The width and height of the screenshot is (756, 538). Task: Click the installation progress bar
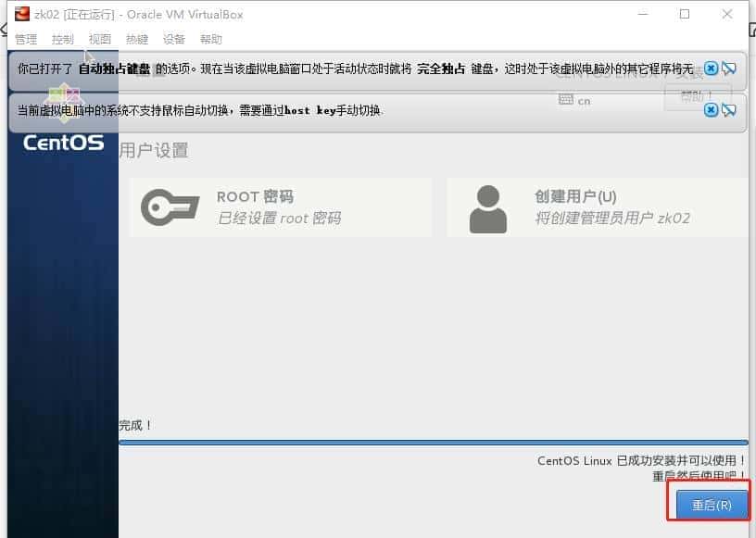click(435, 443)
